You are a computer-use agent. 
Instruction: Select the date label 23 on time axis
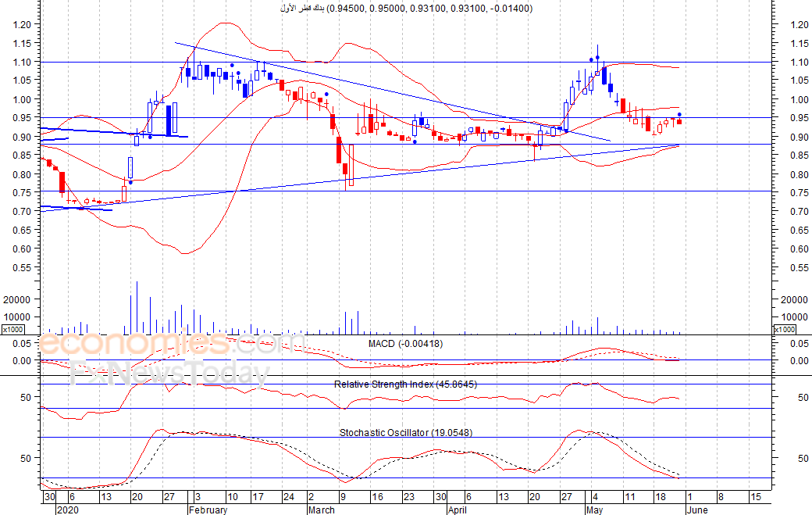tap(409, 497)
